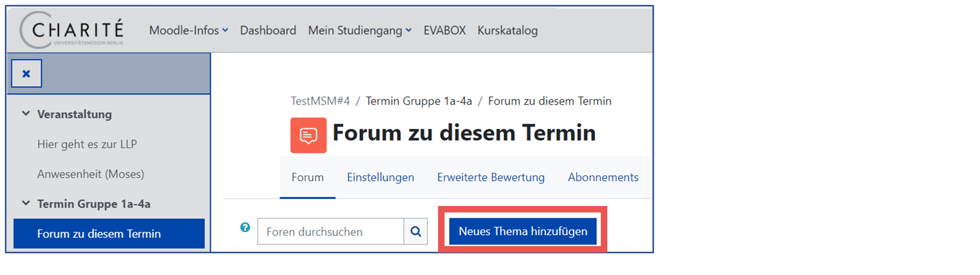
Task: Open Anwesenheit (Moses) in sidebar
Action: pyautogui.click(x=91, y=174)
